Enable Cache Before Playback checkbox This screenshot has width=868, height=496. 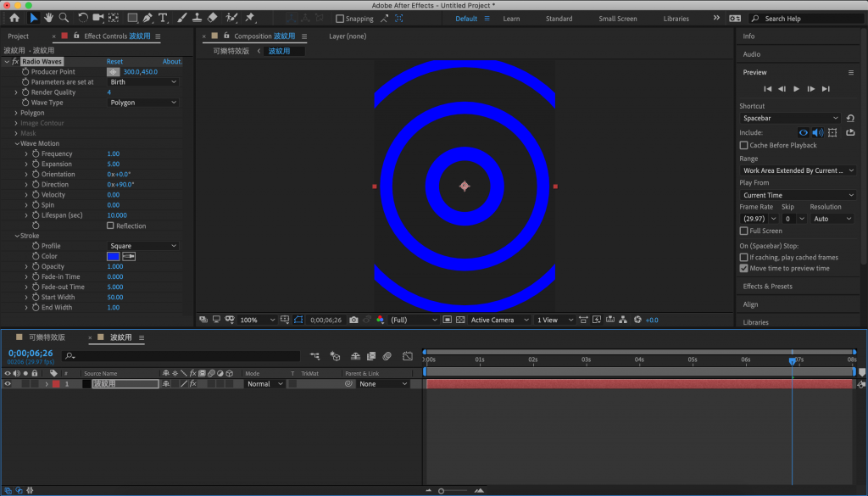(743, 145)
